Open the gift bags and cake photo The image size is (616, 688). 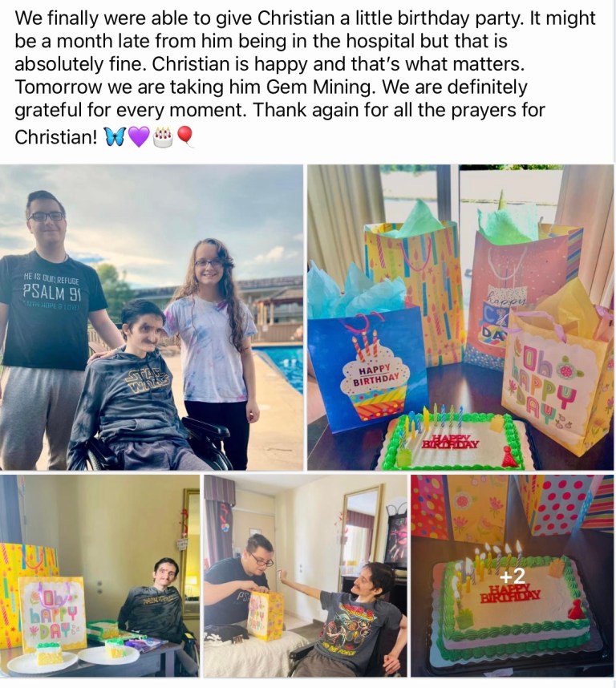(x=460, y=318)
